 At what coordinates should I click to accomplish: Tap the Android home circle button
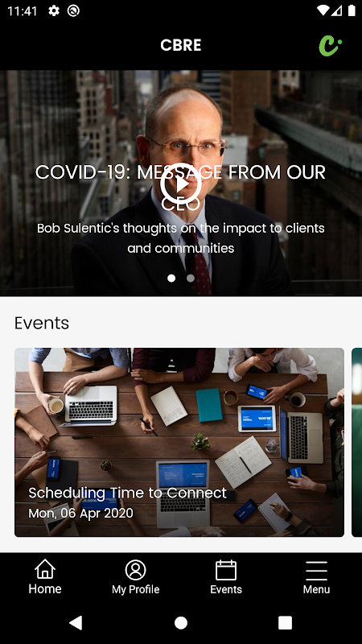click(x=180, y=622)
